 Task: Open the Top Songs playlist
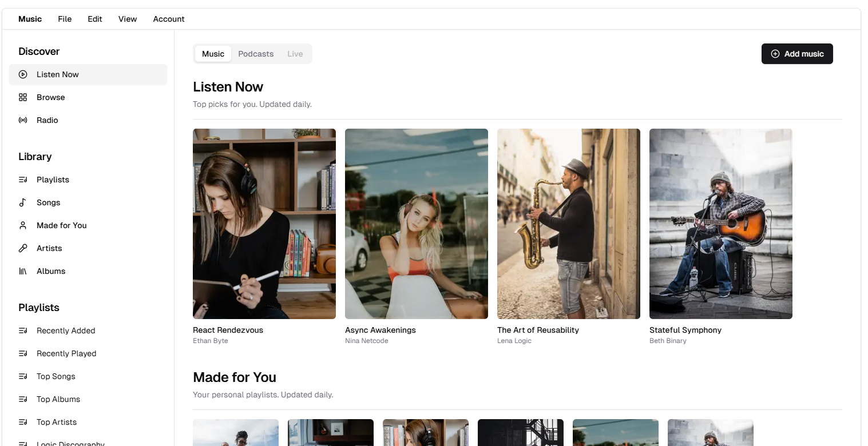click(x=88, y=376)
